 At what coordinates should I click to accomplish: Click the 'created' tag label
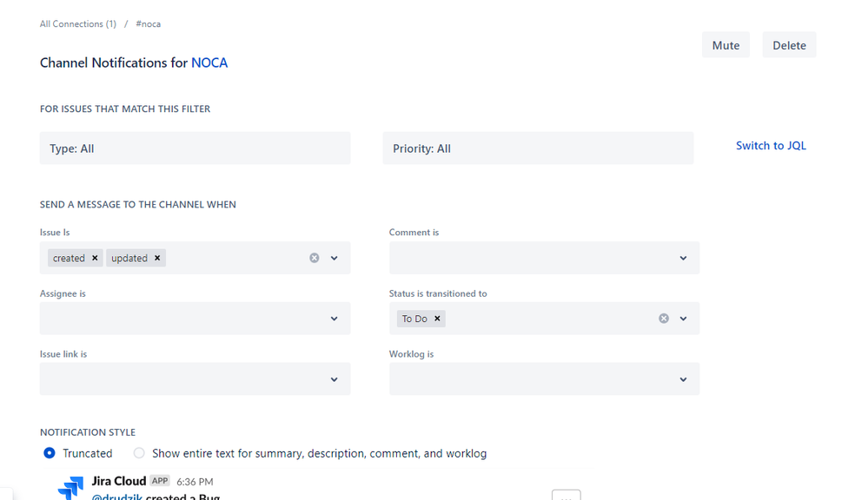click(x=69, y=259)
